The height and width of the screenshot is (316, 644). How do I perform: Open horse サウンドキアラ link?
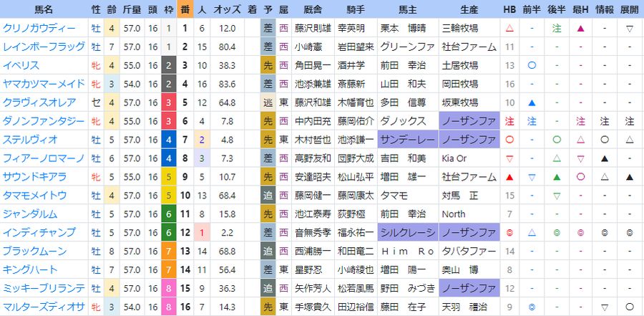pos(34,176)
